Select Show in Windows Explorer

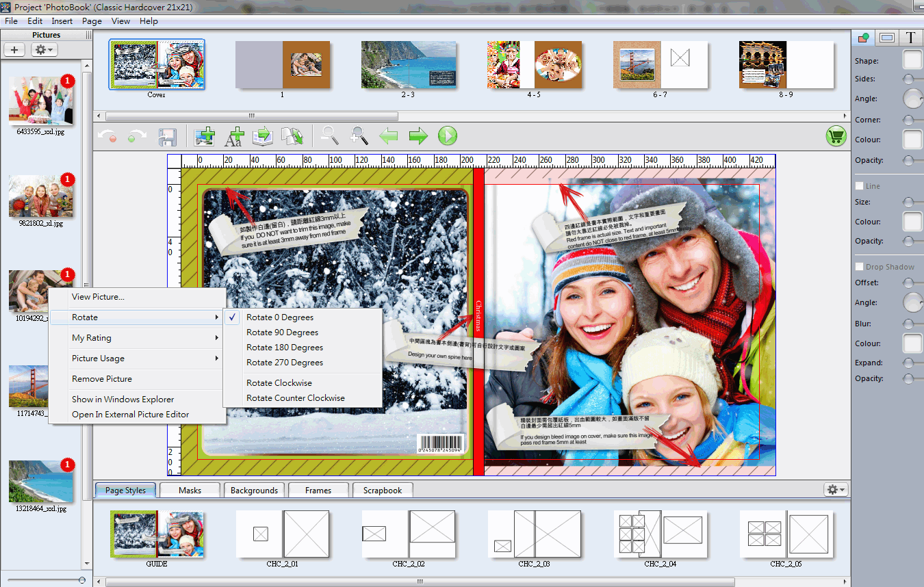pos(138,400)
